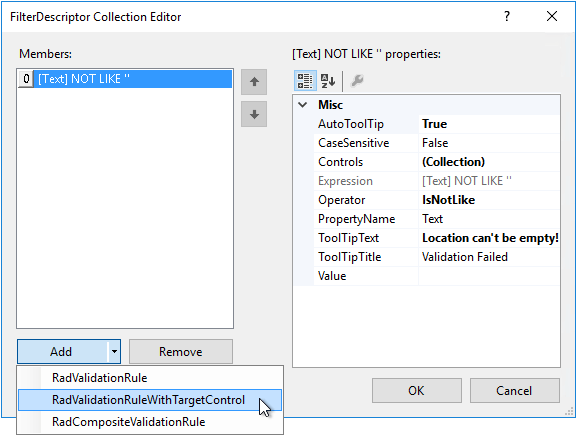577x436 pixels.
Task: Confirm with the OK button
Action: 417,390
